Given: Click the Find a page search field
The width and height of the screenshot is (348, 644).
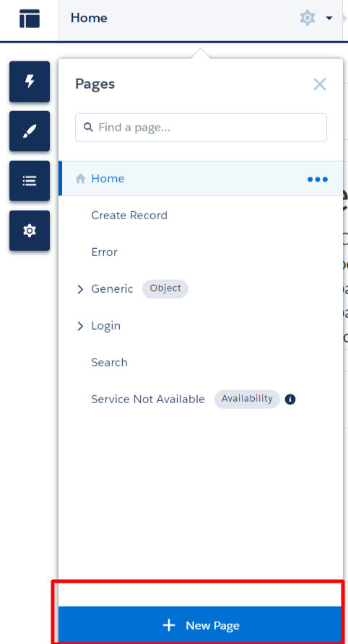Looking at the screenshot, I should tap(201, 128).
